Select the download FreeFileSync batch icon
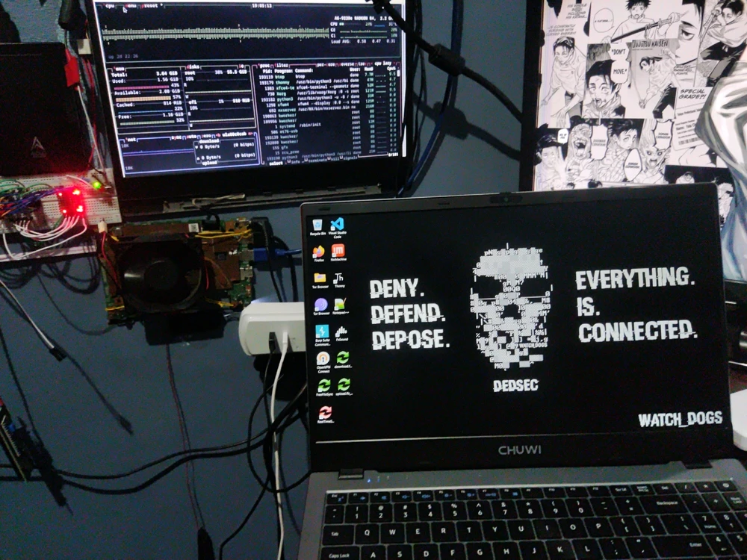Screen dimensions: 747x560 343,359
